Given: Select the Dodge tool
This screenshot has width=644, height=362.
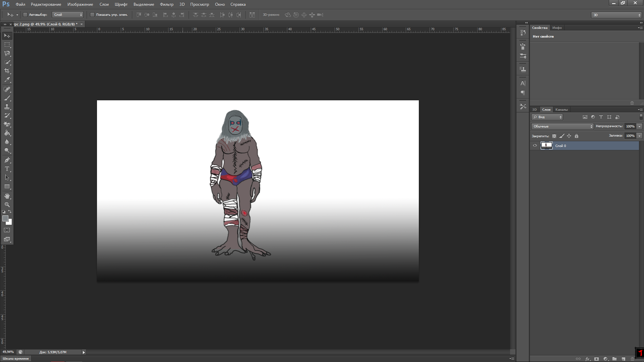Looking at the screenshot, I should [x=7, y=151].
